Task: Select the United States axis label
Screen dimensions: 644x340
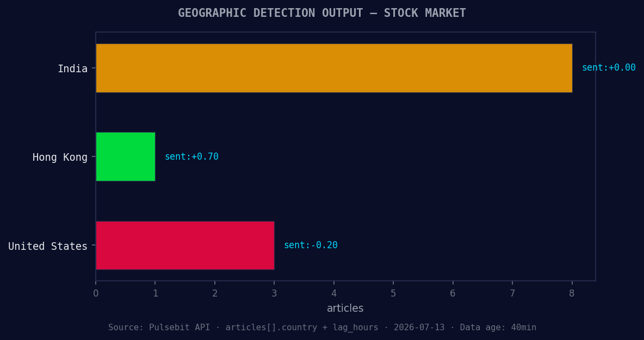Action: (48, 246)
